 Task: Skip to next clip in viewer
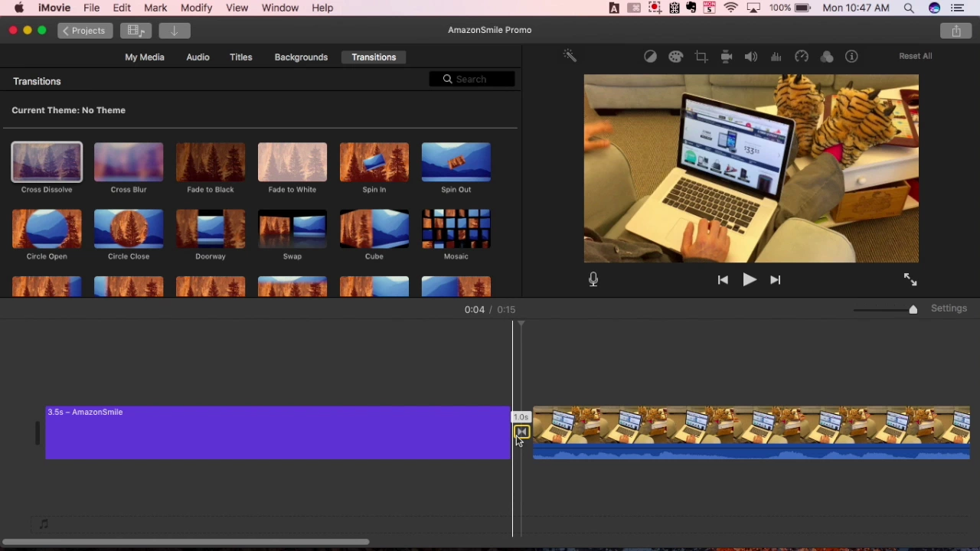click(x=776, y=280)
